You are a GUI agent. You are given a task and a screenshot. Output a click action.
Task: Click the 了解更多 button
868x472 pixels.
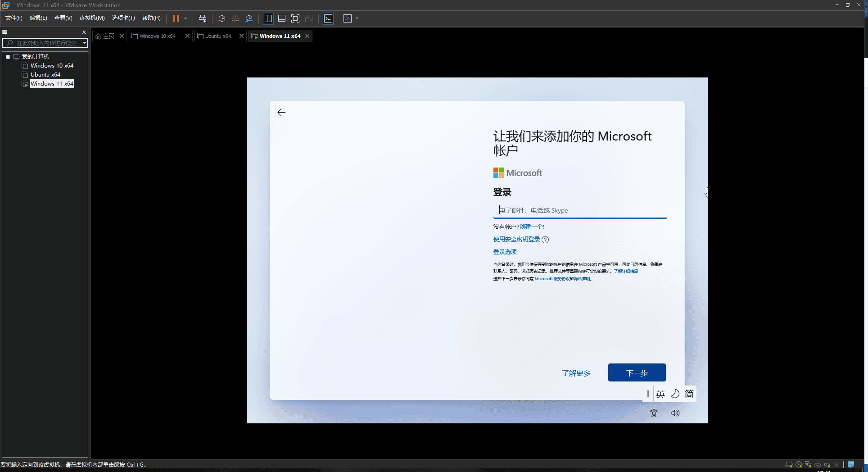pos(576,373)
